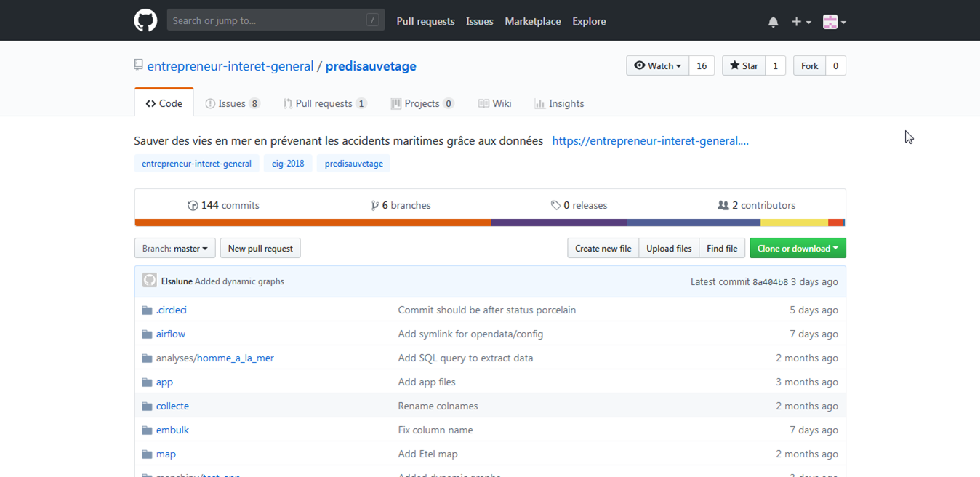
Task: Create new file in repository
Action: click(x=603, y=248)
